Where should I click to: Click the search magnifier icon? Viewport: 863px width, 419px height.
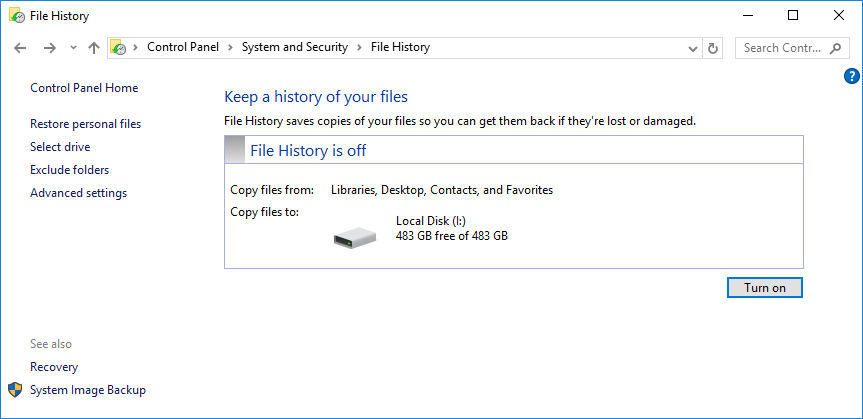835,48
